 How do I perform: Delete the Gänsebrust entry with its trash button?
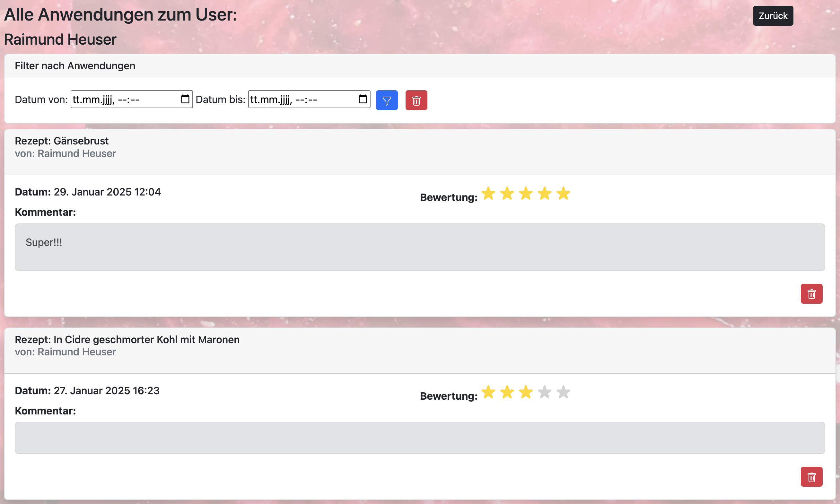[811, 294]
